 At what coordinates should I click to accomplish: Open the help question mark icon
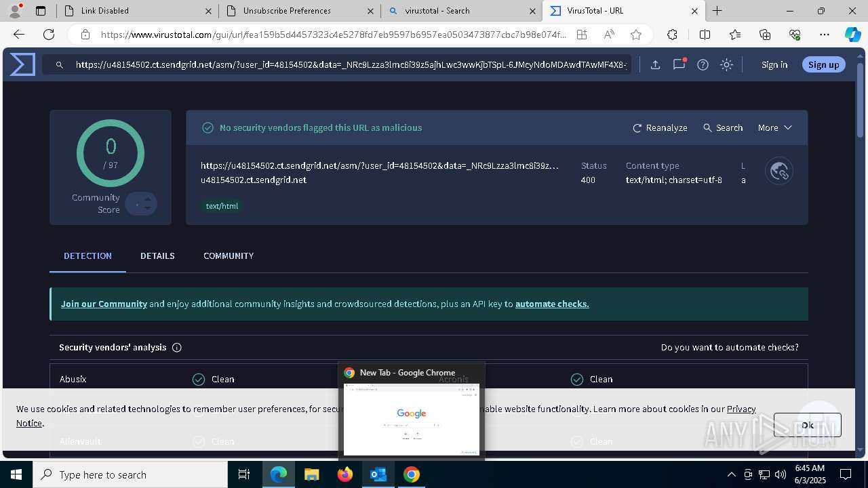703,64
